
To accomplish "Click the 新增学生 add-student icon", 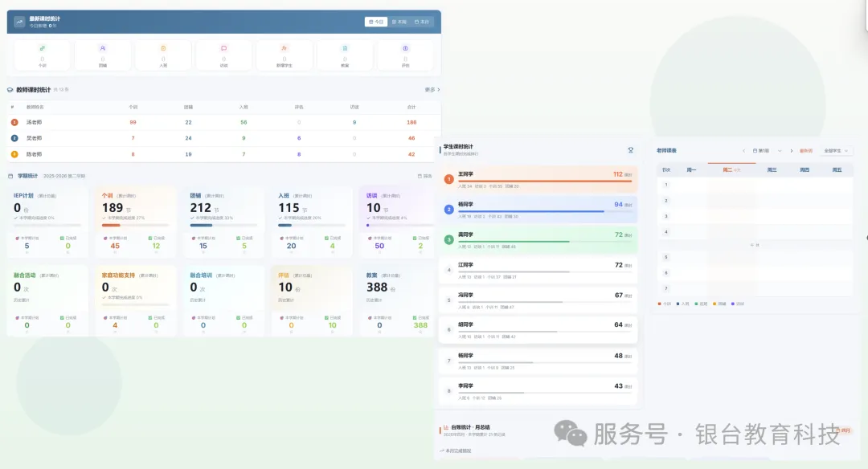I will coord(284,49).
